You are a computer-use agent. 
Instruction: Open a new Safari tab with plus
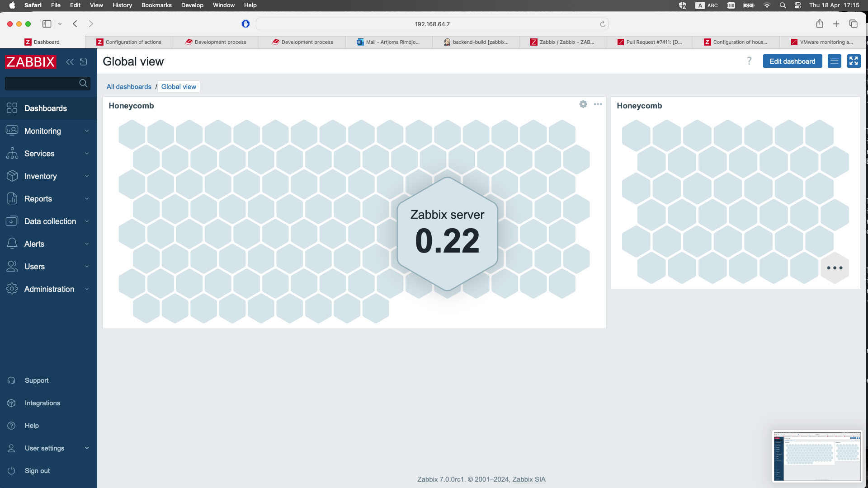[x=836, y=24]
